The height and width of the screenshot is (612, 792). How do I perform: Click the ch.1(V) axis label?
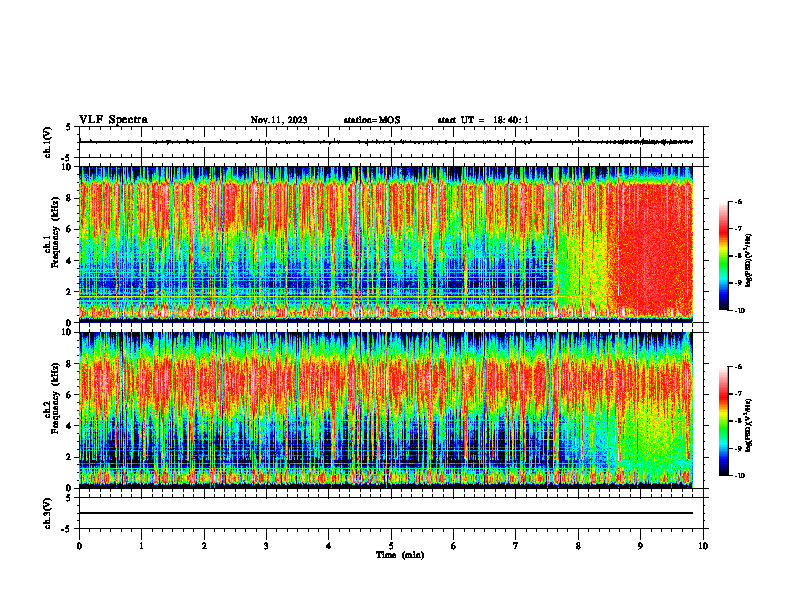[47, 142]
